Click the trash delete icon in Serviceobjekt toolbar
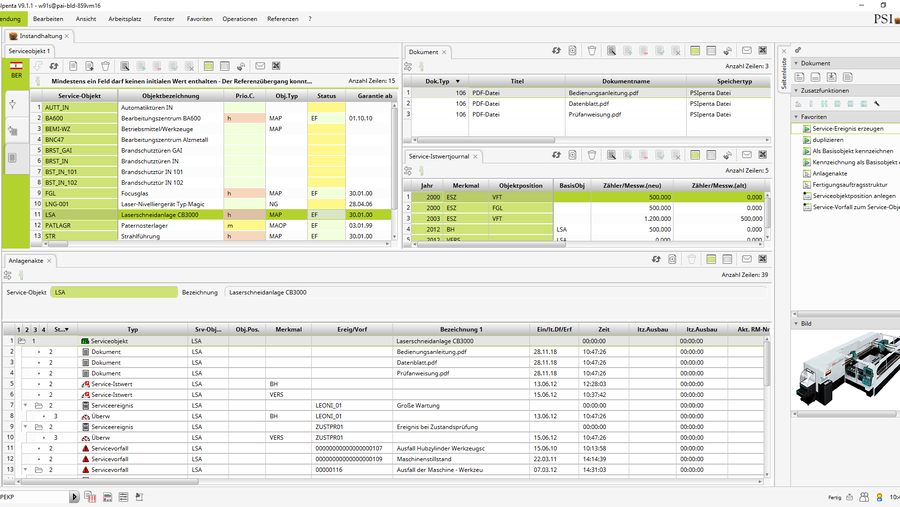 pos(106,66)
